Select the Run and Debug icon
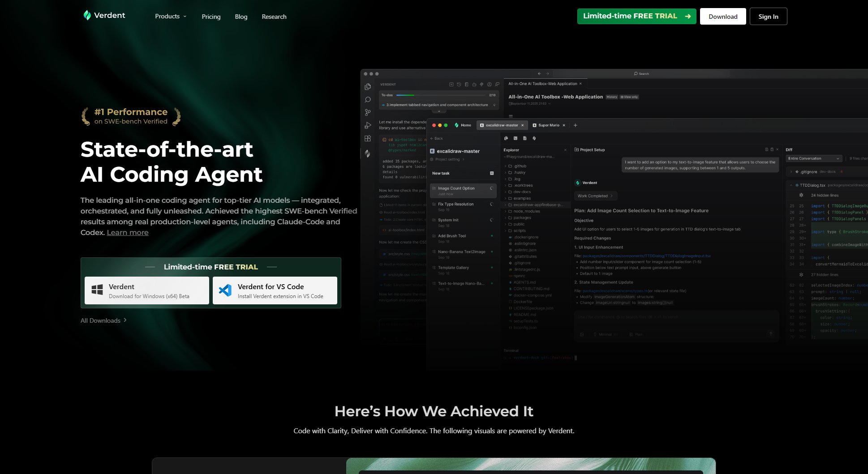 pos(367,125)
